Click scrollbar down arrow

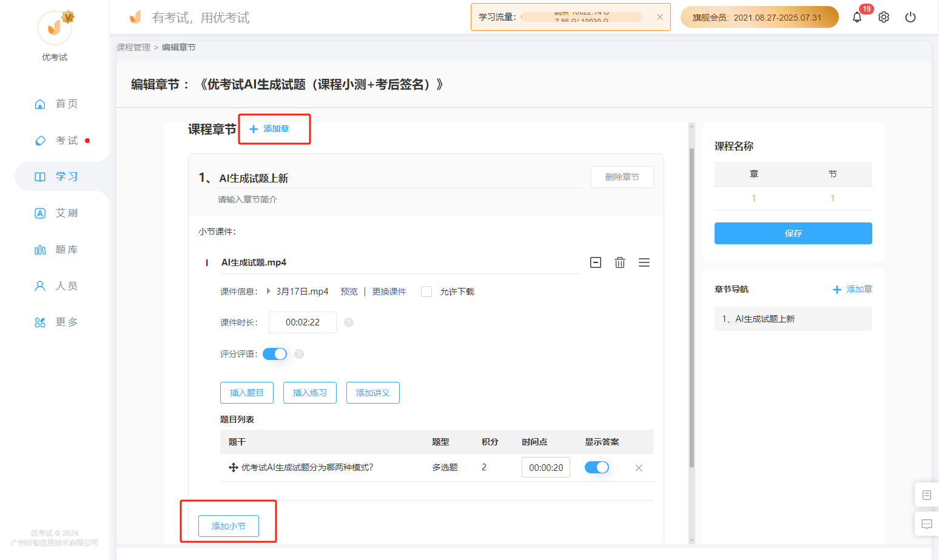692,540
